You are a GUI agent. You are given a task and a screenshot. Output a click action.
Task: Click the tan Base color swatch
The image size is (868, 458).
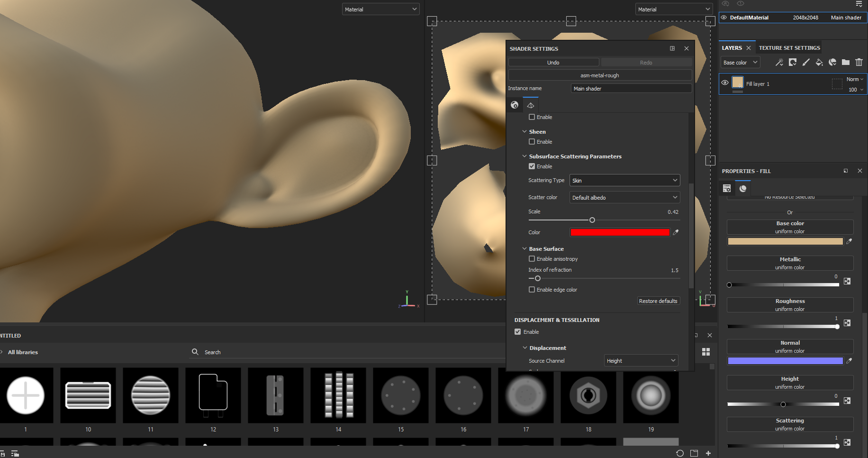point(785,241)
